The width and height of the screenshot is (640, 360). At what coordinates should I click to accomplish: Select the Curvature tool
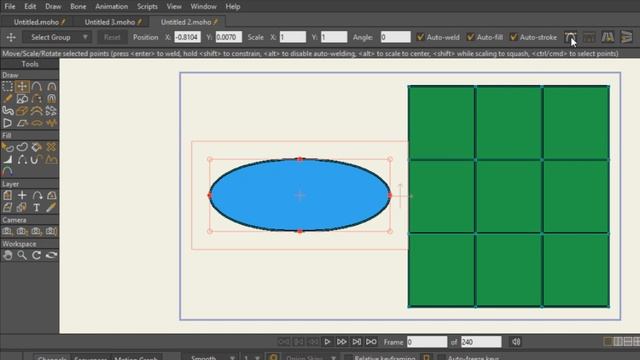(x=51, y=87)
